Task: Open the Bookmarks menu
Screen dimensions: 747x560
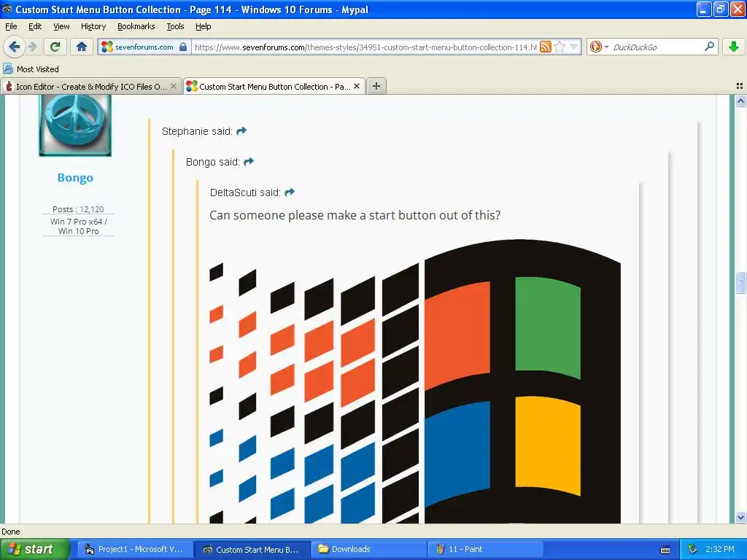Action: pos(136,26)
